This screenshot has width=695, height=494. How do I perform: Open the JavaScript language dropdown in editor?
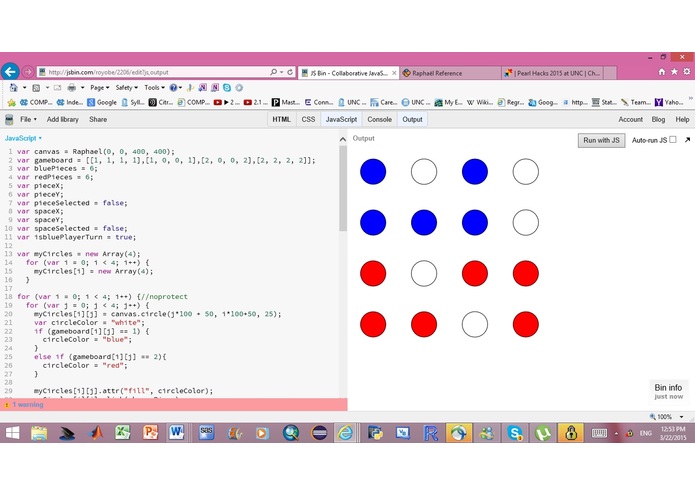pyautogui.click(x=23, y=138)
